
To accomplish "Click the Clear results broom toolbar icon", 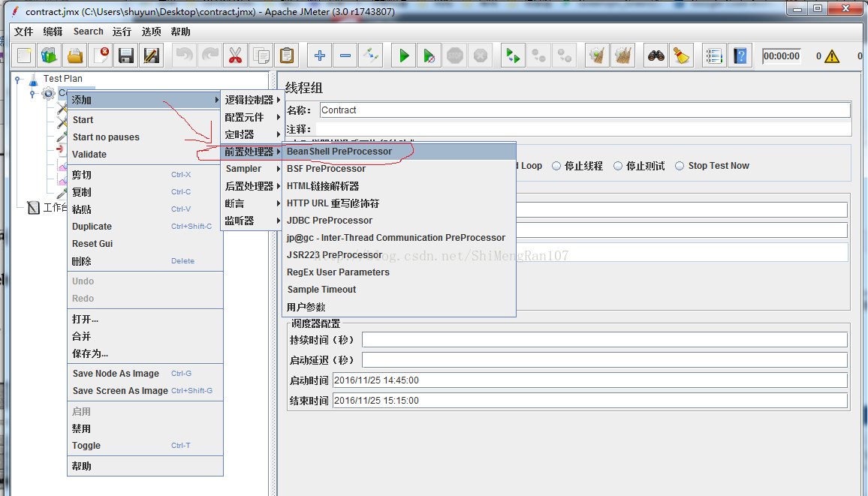I will (x=597, y=56).
